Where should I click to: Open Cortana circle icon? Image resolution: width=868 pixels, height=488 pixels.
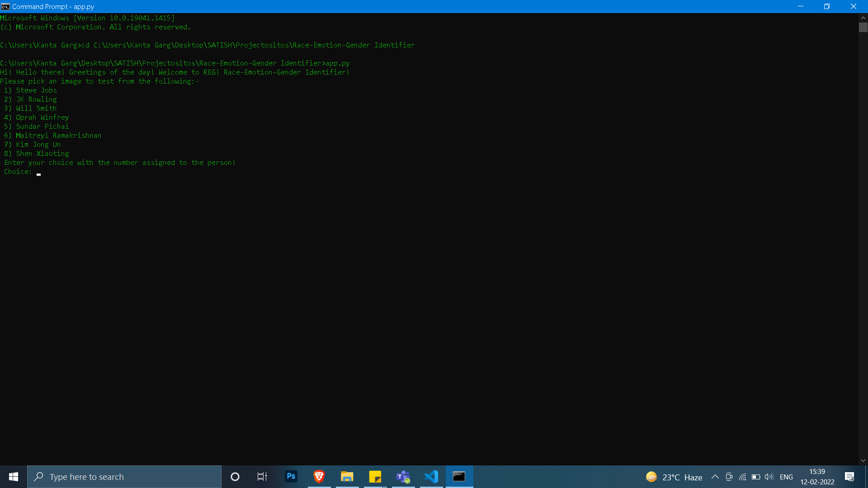coord(235,476)
